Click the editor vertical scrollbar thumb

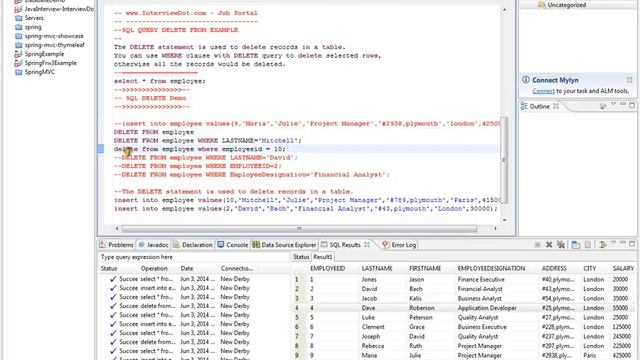coord(504,160)
